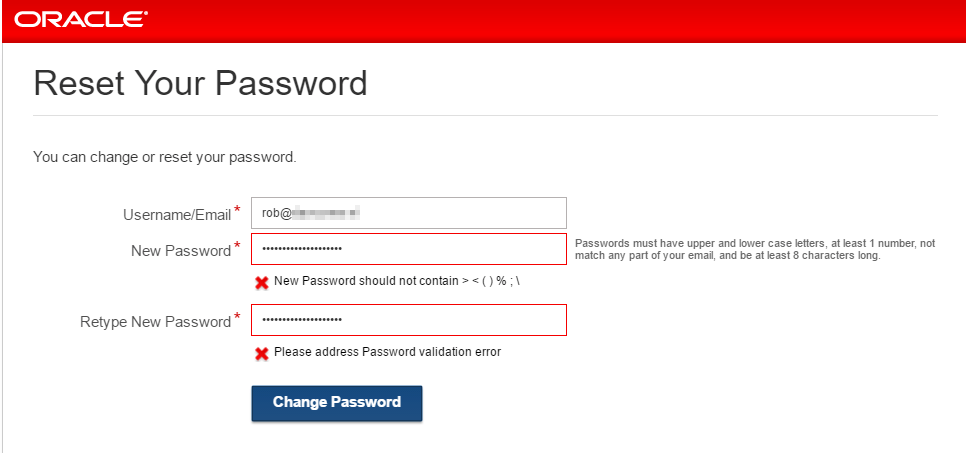
Task: Click the Retype New Password label
Action: [x=155, y=322]
